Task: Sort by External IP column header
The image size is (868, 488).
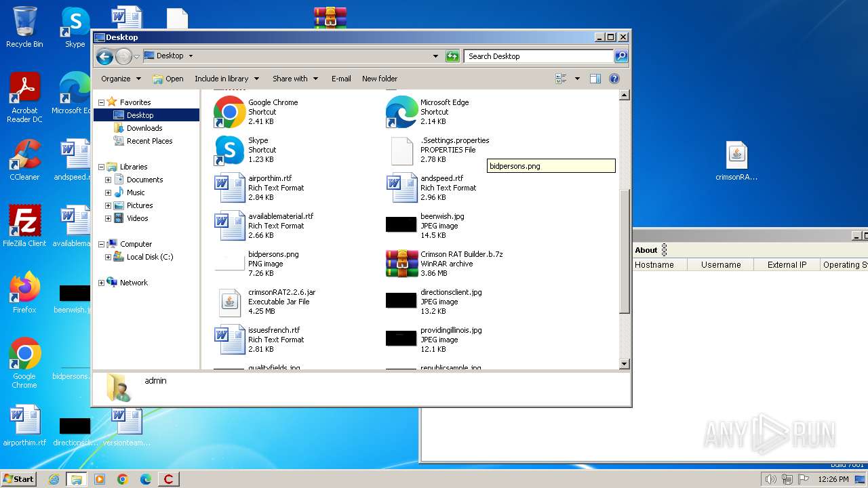Action: click(x=787, y=264)
